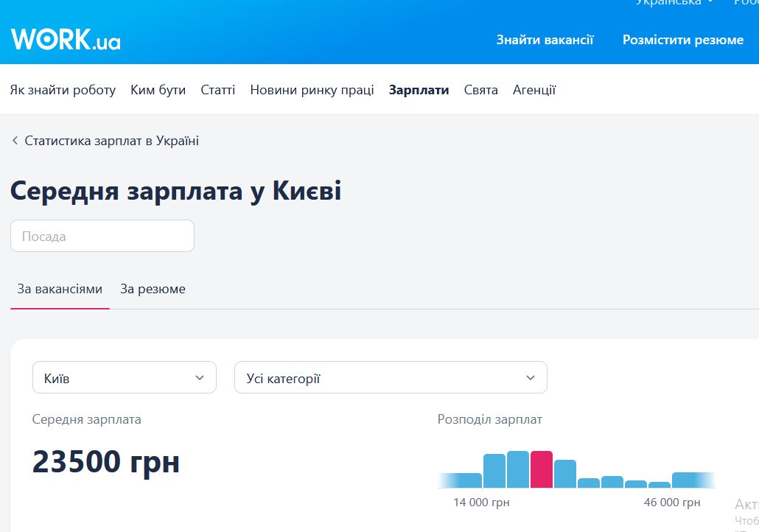The image size is (759, 532).
Task: Click the Середня зарплата label
Action: click(87, 419)
